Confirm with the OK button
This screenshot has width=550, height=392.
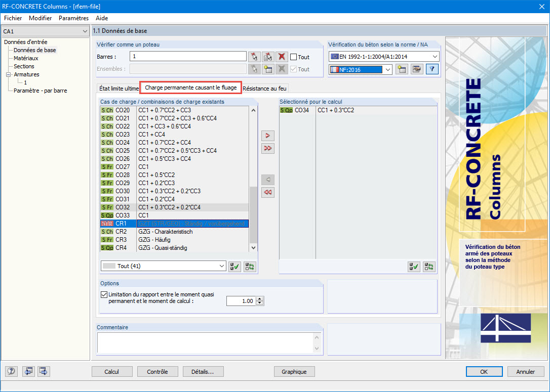point(484,372)
